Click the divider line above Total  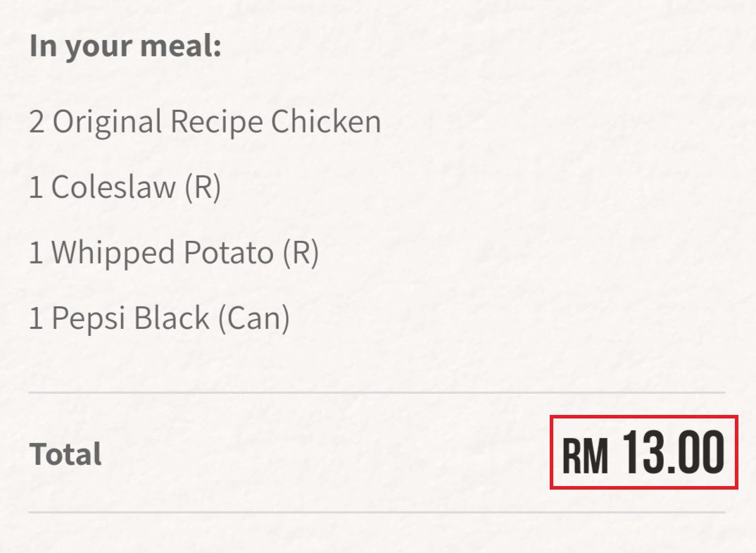(377, 392)
